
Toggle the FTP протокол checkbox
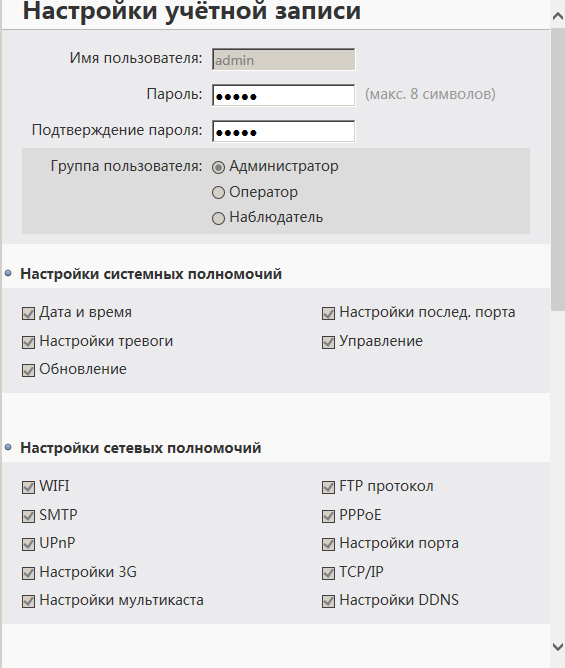[328, 487]
